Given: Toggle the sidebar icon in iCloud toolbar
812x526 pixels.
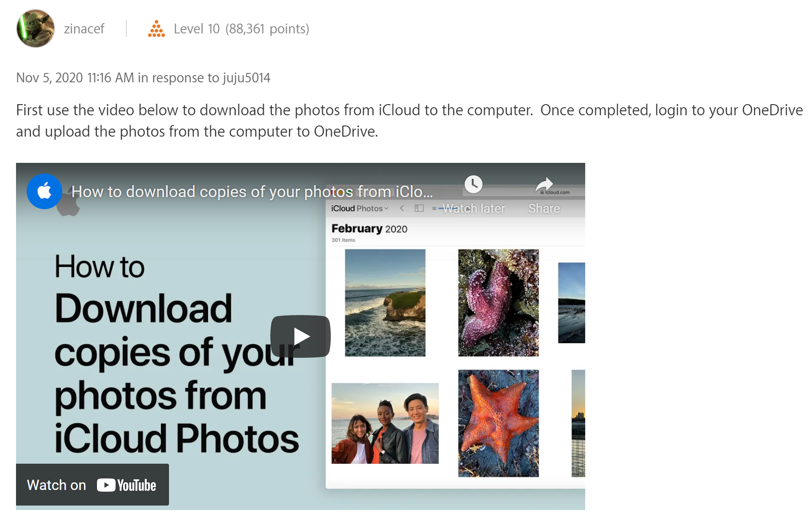Looking at the screenshot, I should (x=419, y=208).
